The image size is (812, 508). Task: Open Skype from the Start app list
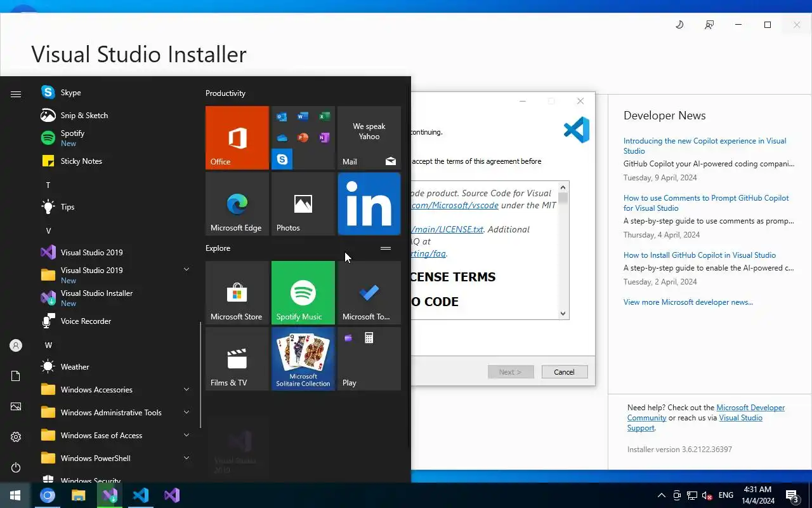tap(118, 93)
